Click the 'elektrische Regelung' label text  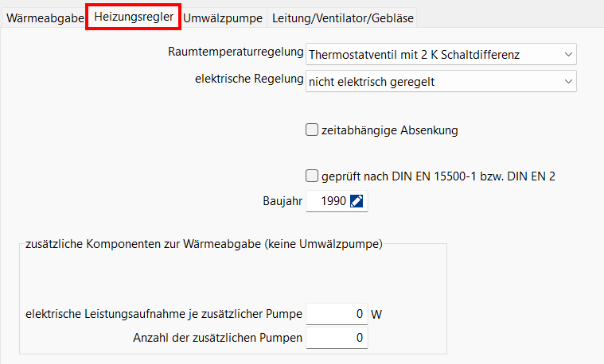(x=248, y=79)
